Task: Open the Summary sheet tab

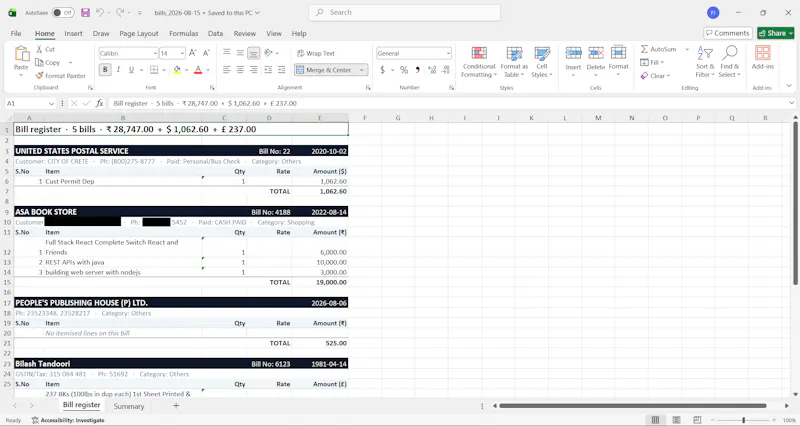Action: click(x=129, y=406)
